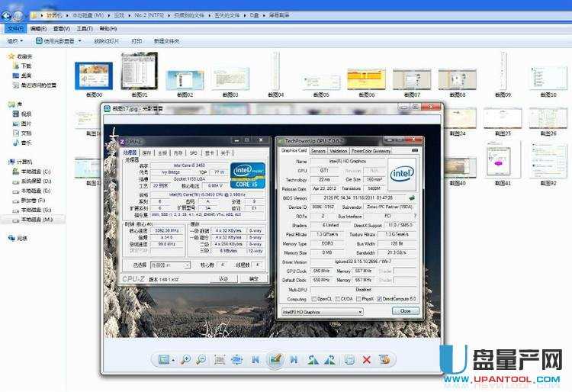The width and height of the screenshot is (572, 392).
Task: Click the Close button in GPU-Z
Action: 405,311
